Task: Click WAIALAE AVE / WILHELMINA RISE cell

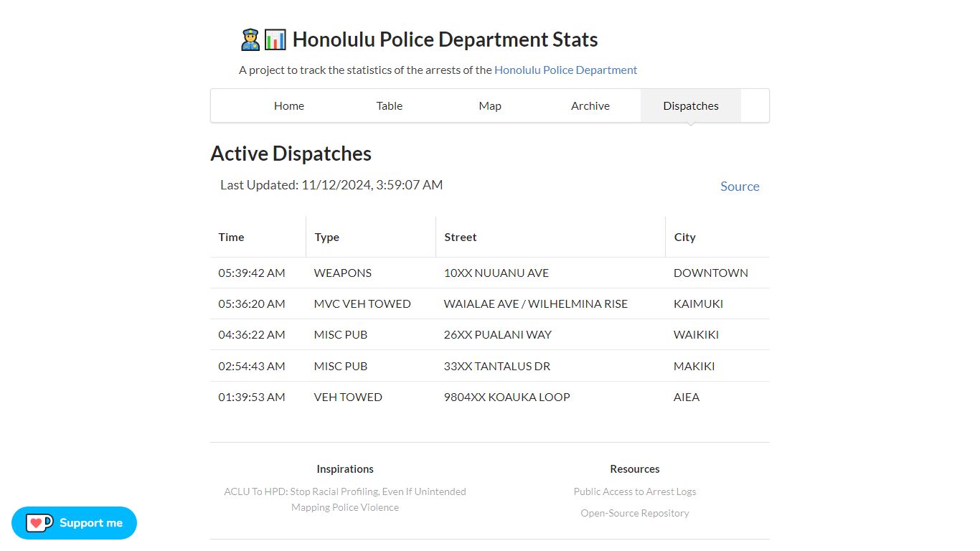Action: tap(551, 303)
